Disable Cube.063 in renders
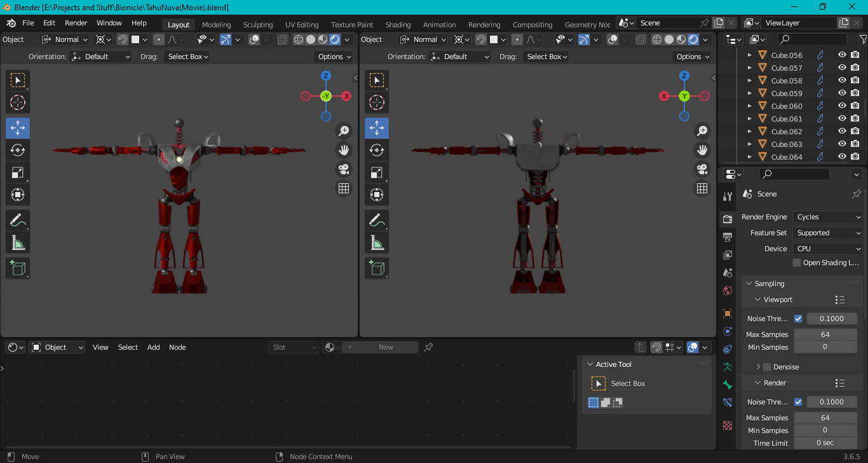This screenshot has height=463, width=868. pyautogui.click(x=855, y=144)
